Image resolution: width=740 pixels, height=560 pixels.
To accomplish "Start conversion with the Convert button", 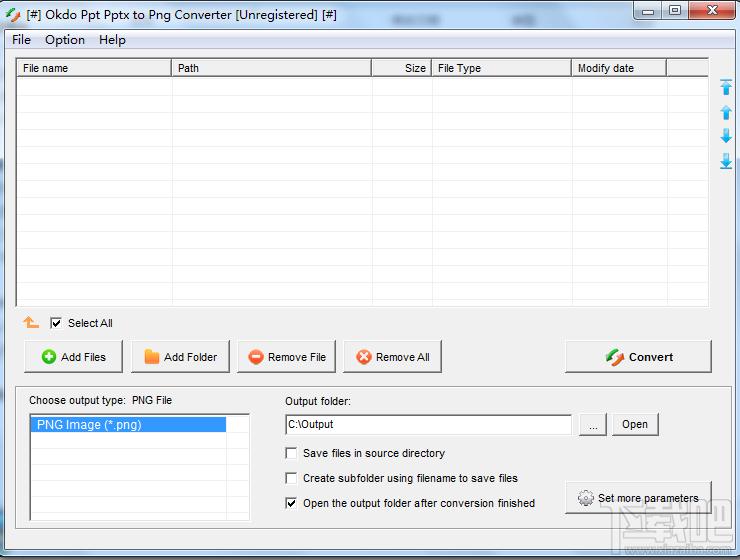I will (x=639, y=357).
